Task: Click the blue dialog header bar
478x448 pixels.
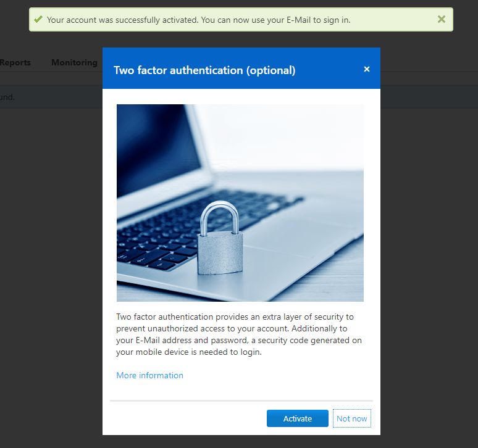Action: tap(241, 68)
